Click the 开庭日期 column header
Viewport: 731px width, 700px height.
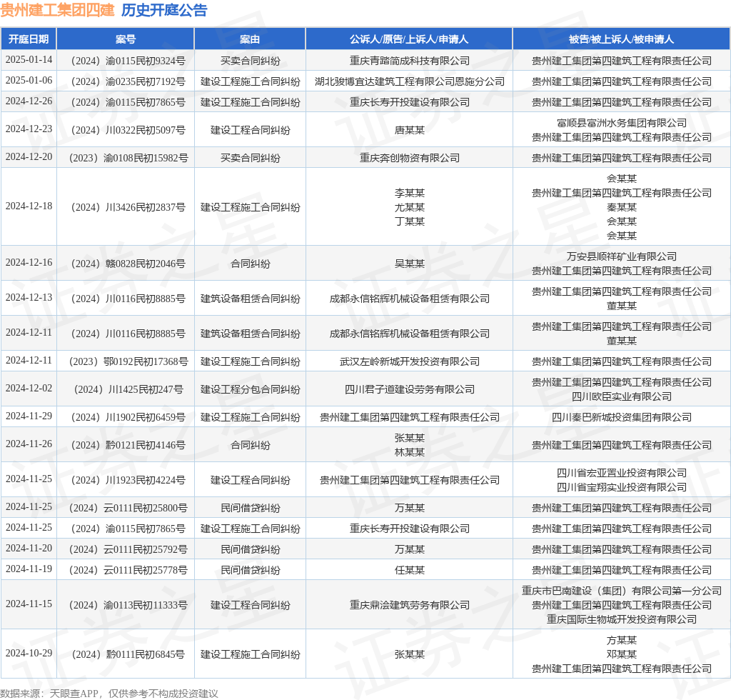point(29,39)
